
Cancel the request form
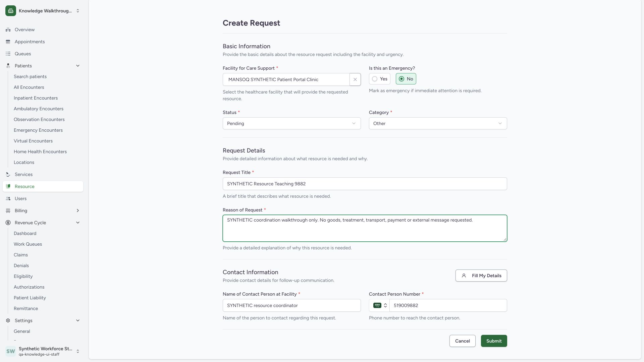pyautogui.click(x=462, y=341)
